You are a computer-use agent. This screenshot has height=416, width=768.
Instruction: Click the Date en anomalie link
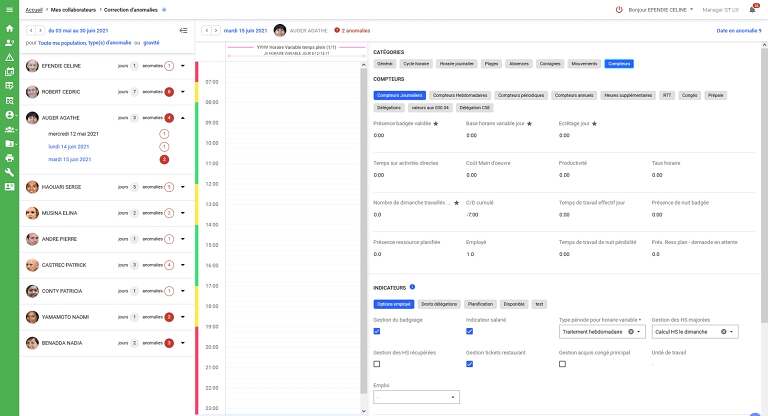click(739, 30)
